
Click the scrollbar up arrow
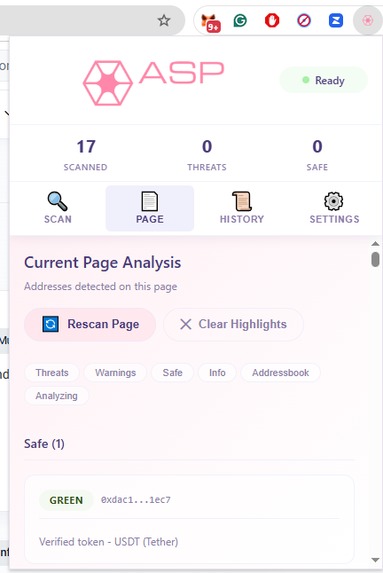pyautogui.click(x=375, y=243)
